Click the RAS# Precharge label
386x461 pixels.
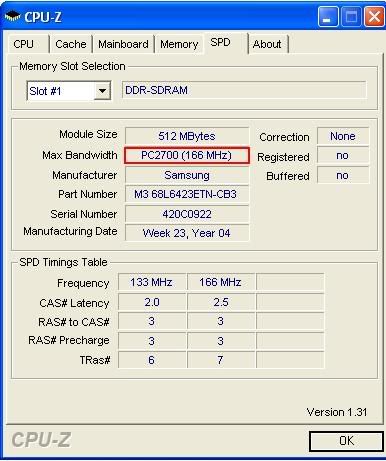(69, 340)
